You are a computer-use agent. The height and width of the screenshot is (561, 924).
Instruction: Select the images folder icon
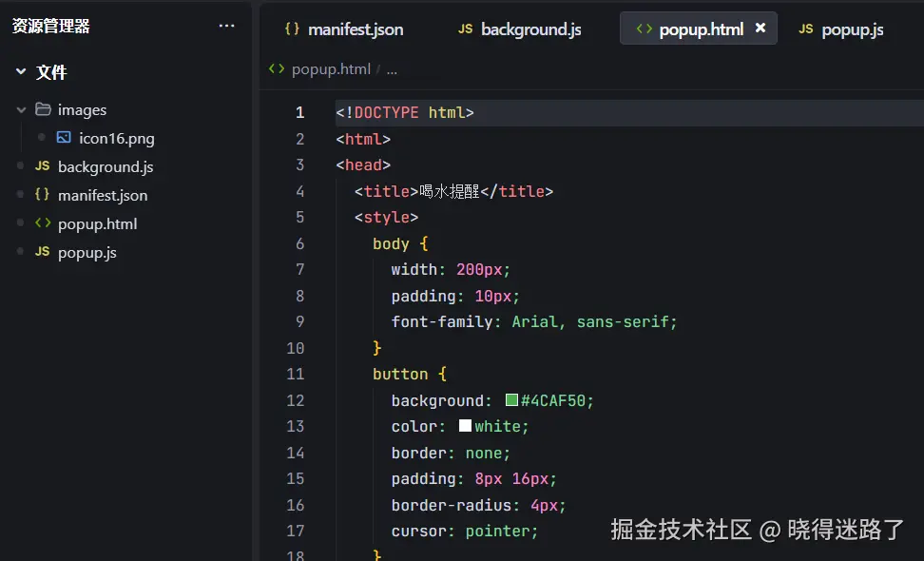[x=43, y=109]
